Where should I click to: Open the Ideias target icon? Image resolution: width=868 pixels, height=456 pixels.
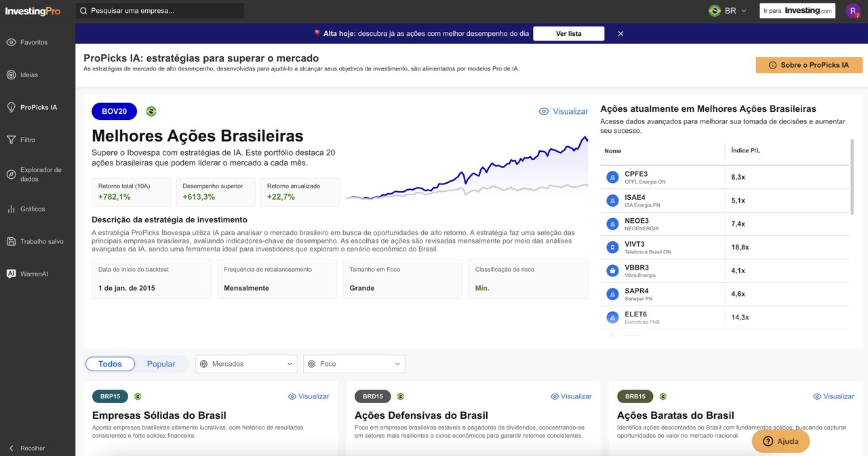(x=11, y=75)
